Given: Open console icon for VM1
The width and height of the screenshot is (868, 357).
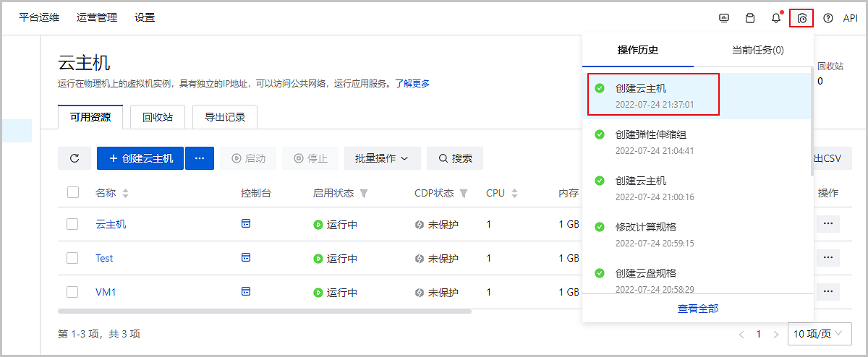Looking at the screenshot, I should [246, 292].
